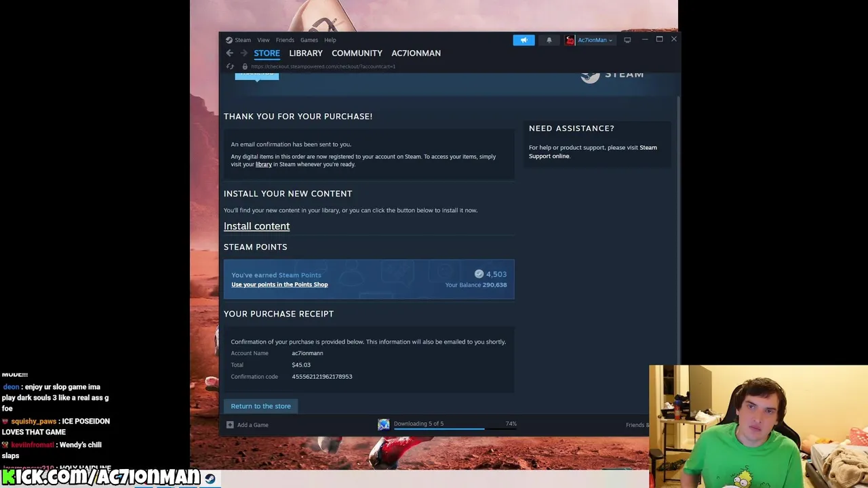The width and height of the screenshot is (868, 488).
Task: Go forward with the right arrow button
Action: (244, 53)
